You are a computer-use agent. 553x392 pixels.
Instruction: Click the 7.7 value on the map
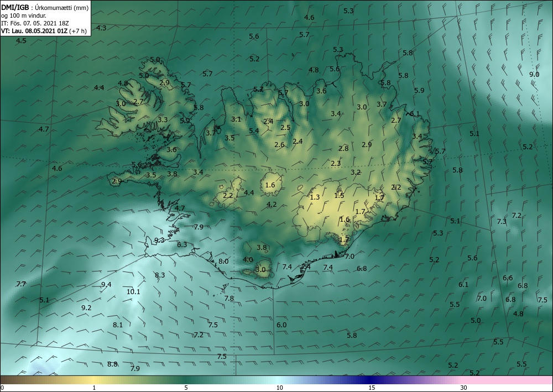21,284
